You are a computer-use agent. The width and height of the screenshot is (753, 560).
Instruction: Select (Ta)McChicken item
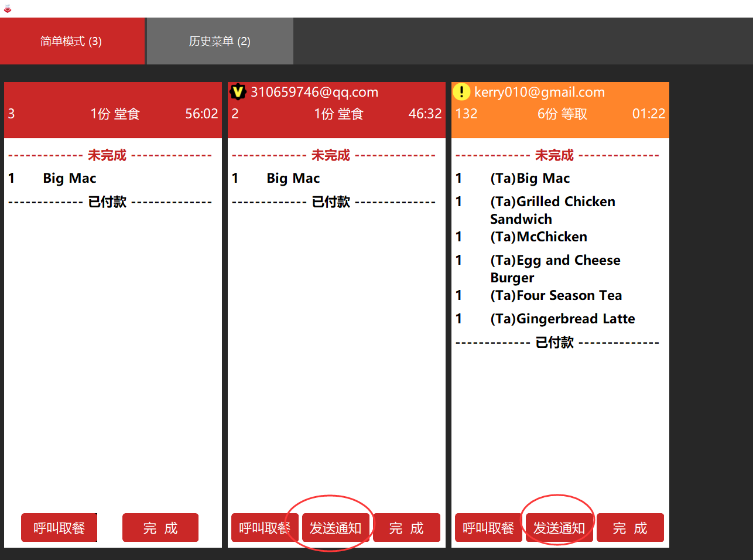(539, 237)
